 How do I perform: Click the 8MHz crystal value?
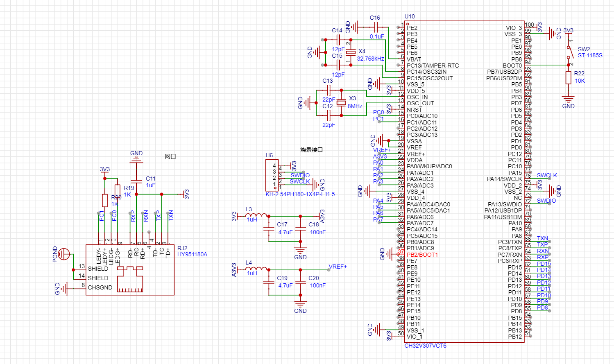[355, 106]
